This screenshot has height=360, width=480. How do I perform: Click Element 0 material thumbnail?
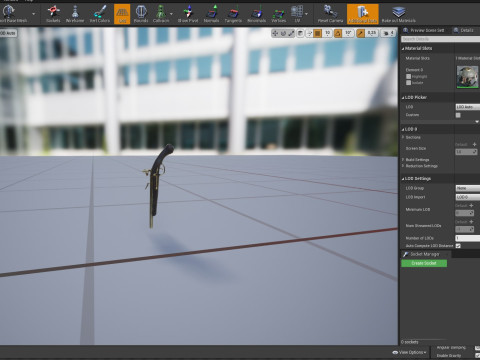point(467,77)
